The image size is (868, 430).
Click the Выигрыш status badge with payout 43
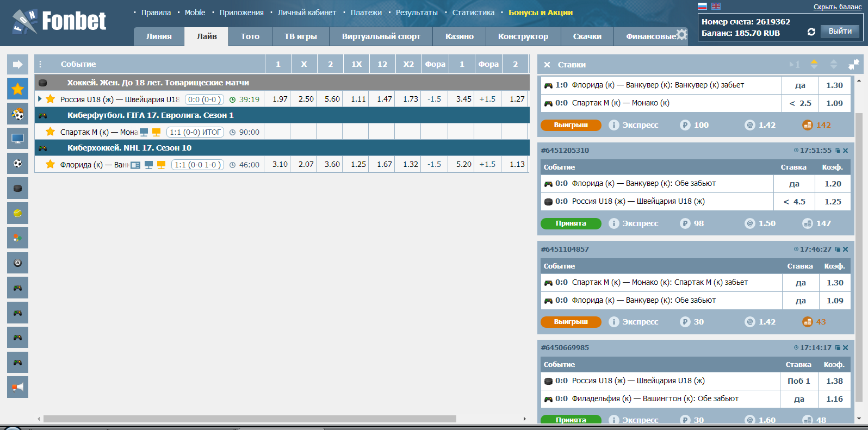[x=571, y=322]
